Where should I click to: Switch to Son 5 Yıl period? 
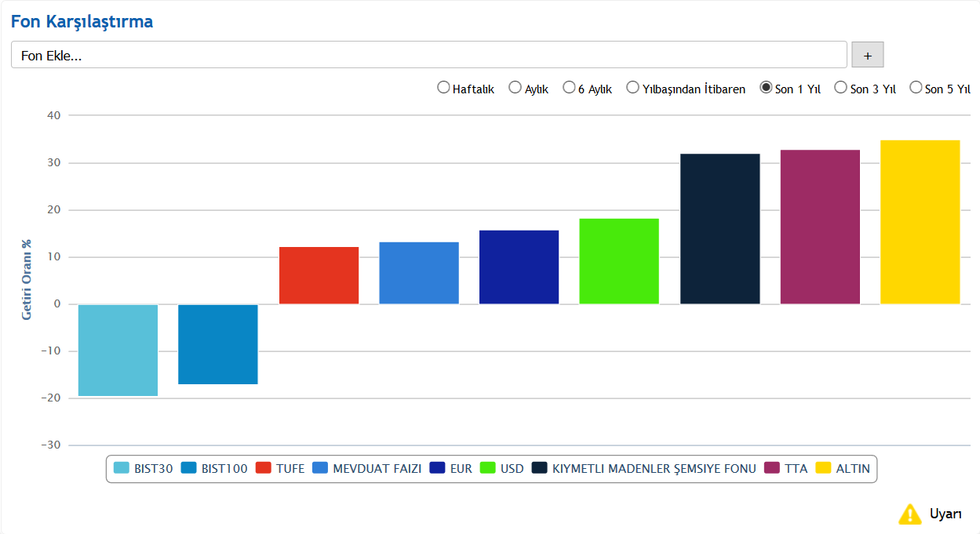(916, 88)
